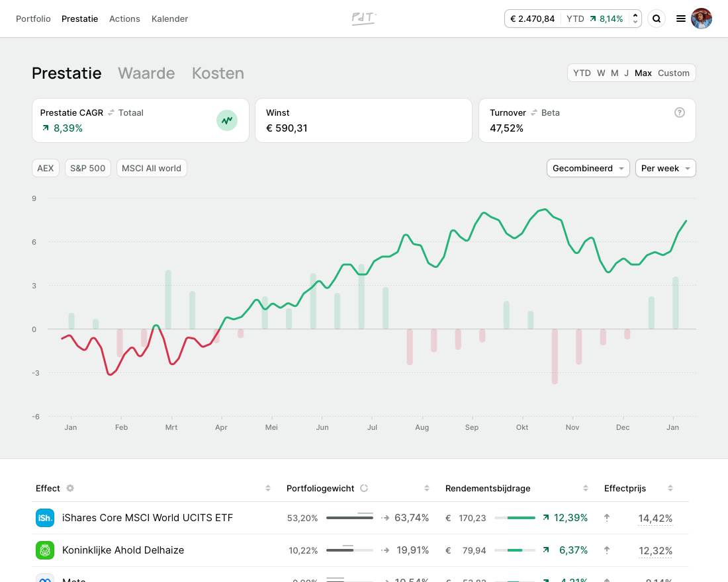Toggle the AEX benchmark comparison
Image resolution: width=728 pixels, height=582 pixels.
point(46,168)
